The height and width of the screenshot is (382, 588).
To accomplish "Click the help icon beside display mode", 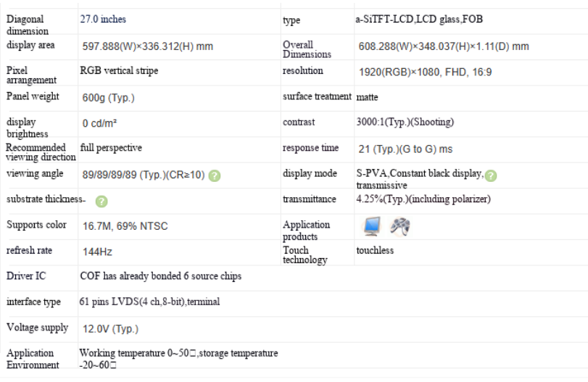I will pos(491,175).
